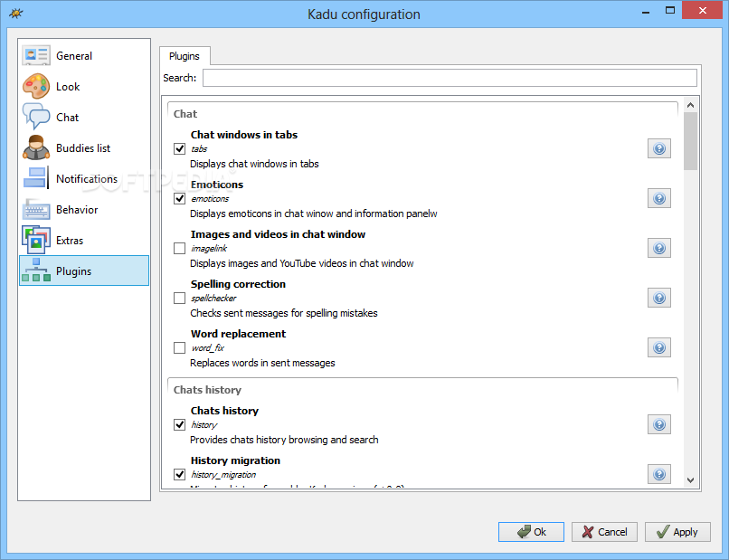
Task: Open General settings label
Action: (74, 56)
